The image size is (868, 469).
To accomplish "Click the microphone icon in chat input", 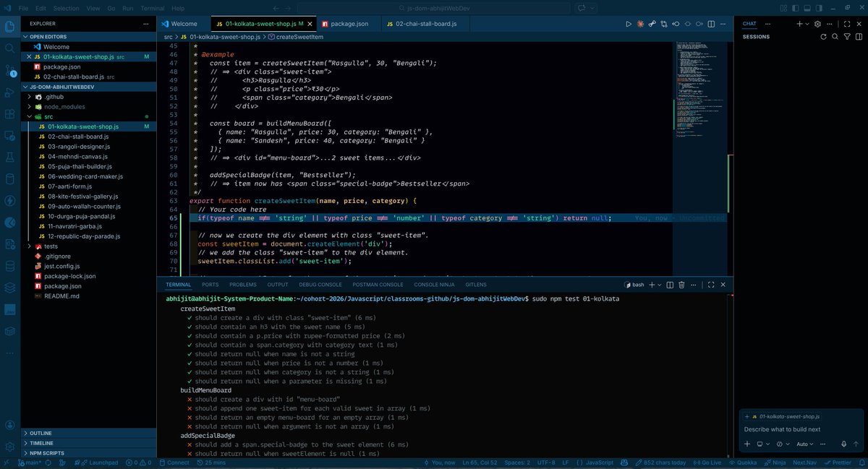I will pos(843,444).
